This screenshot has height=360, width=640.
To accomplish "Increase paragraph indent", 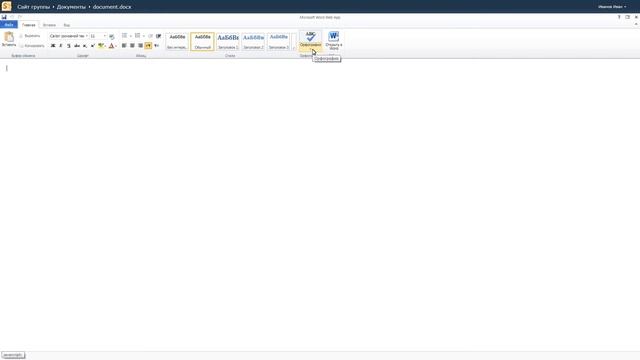I will [158, 36].
